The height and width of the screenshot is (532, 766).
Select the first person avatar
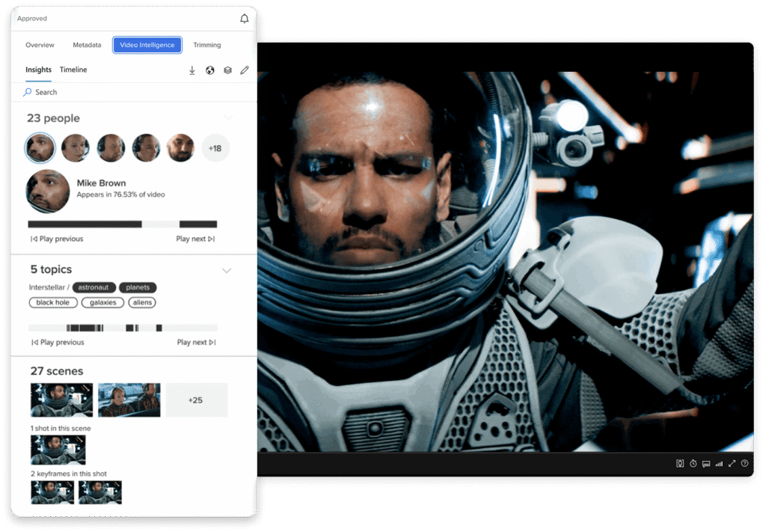(40, 147)
